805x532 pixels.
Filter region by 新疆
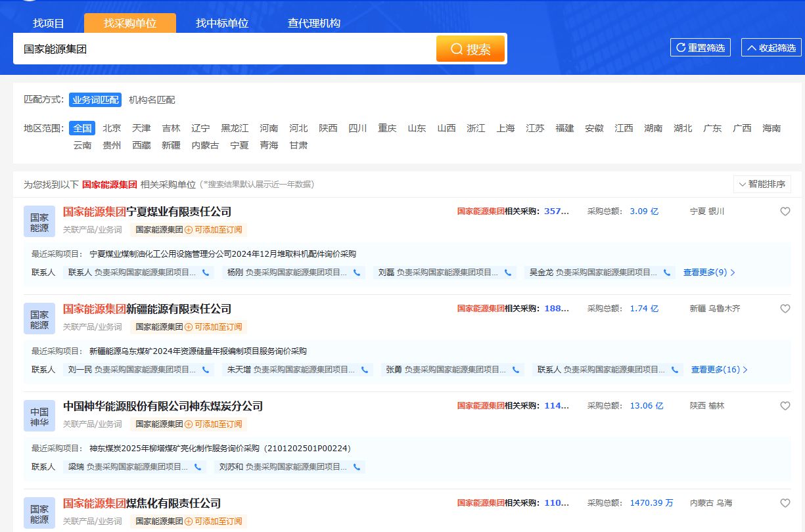click(x=171, y=145)
